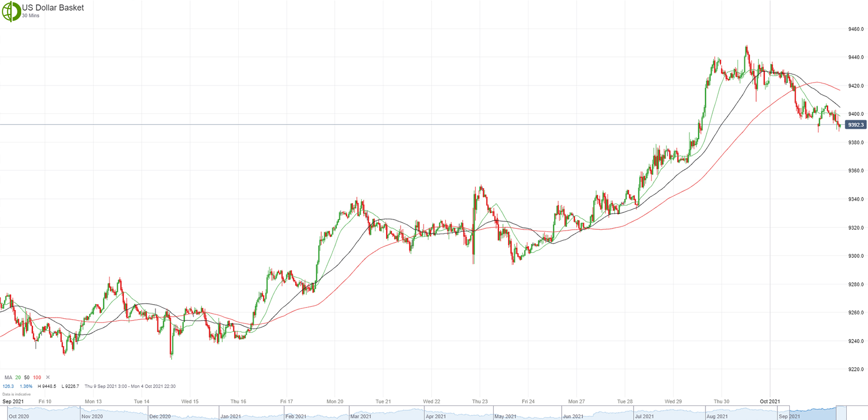Screen dimensions: 868x420
Task: Click the Mon 27 date axis label
Action: (x=576, y=402)
